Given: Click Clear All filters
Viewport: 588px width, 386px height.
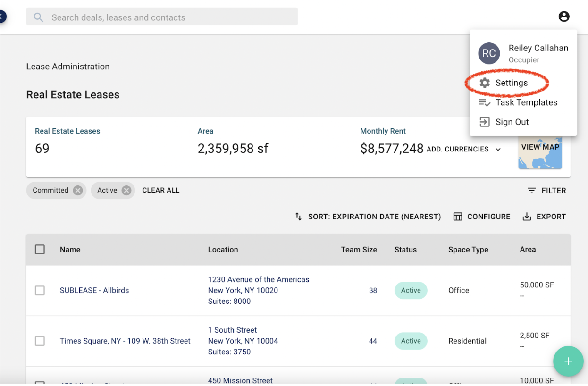Looking at the screenshot, I should [161, 190].
